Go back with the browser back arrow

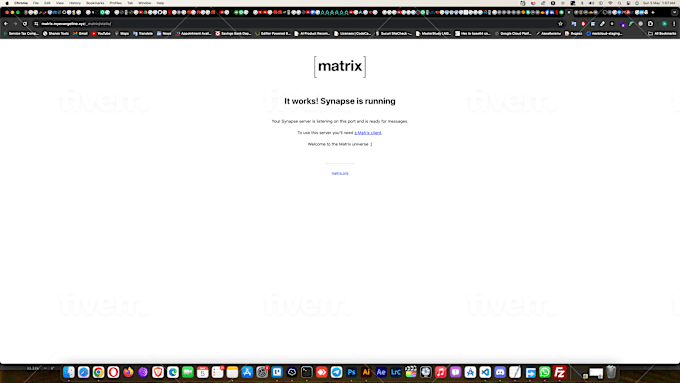coord(6,24)
